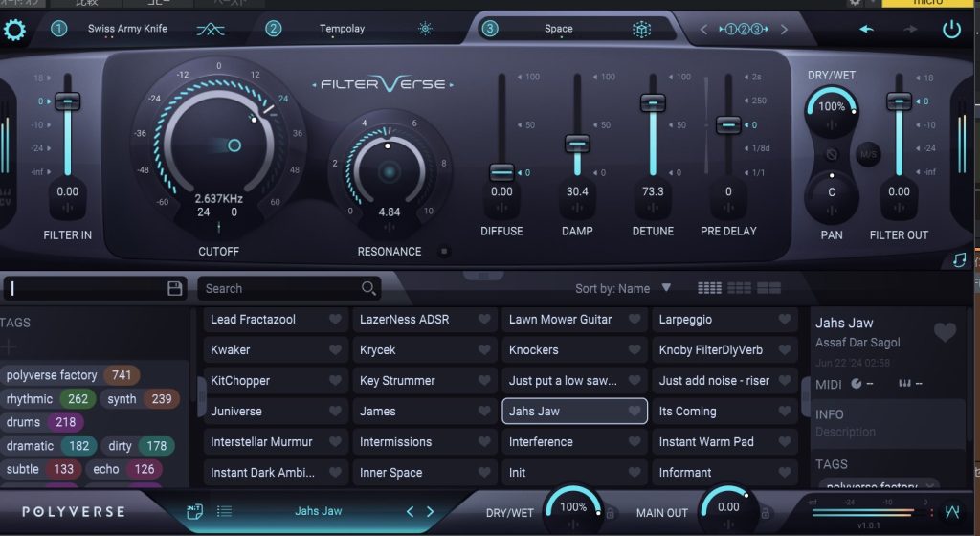Toggle the plugin power button

coord(951,29)
